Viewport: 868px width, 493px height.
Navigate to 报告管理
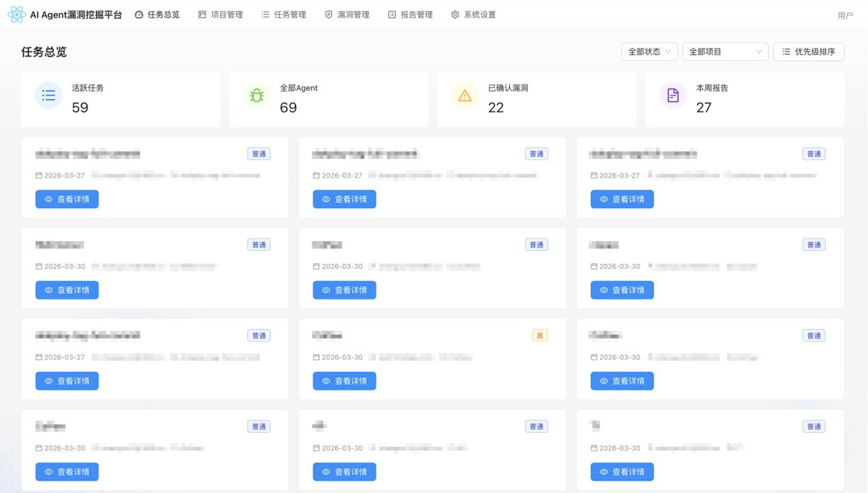point(410,15)
